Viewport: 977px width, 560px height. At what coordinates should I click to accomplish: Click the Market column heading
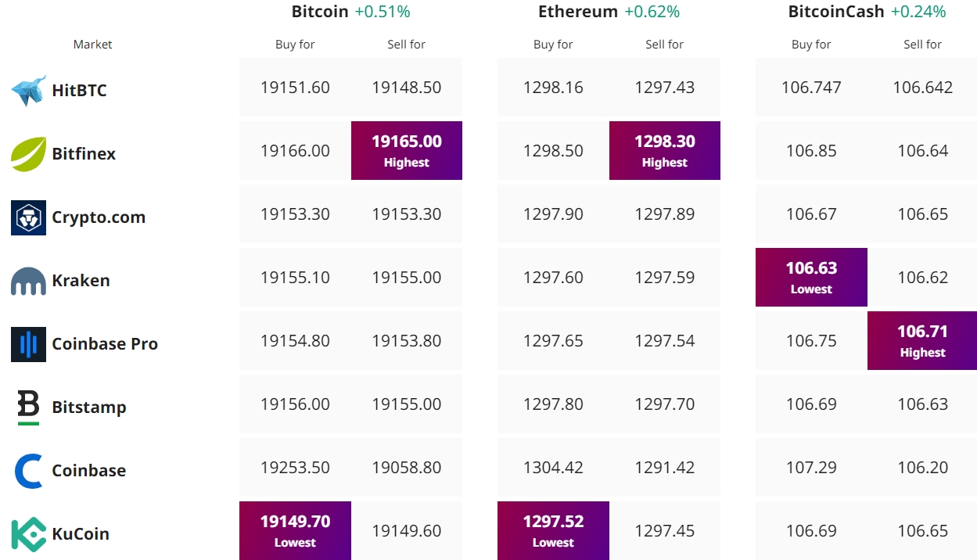(93, 45)
